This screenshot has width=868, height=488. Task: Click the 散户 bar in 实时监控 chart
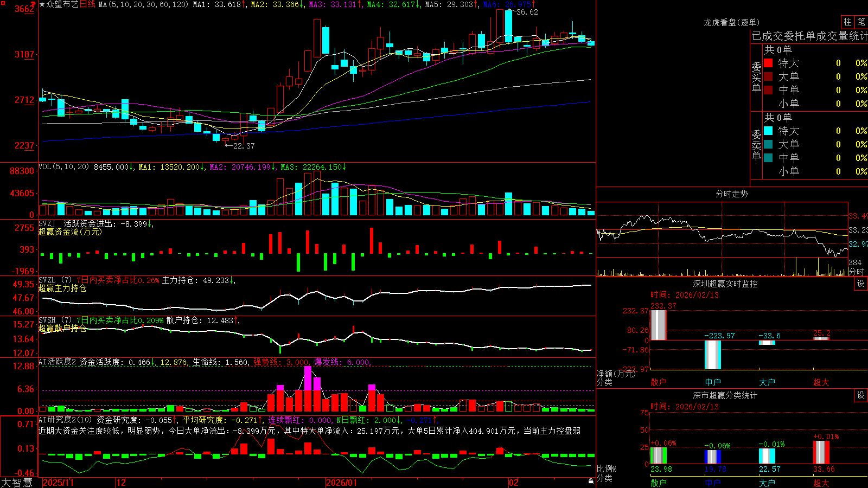click(x=658, y=325)
